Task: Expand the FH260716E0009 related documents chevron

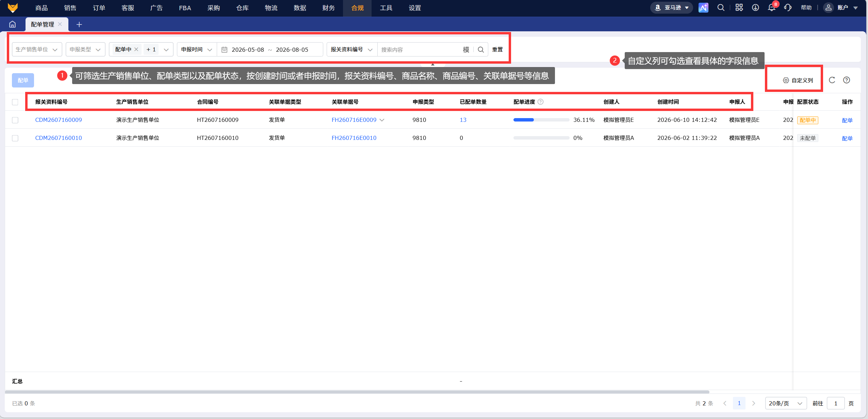Action: click(x=382, y=120)
